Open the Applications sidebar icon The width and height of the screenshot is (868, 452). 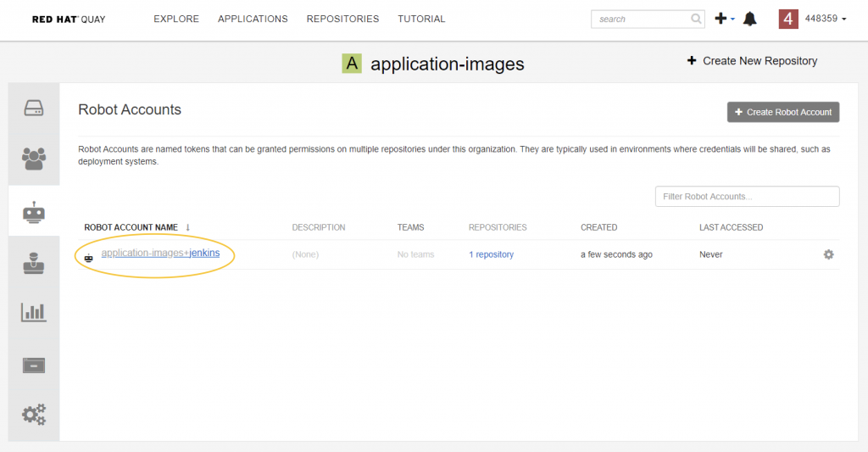[34, 366]
